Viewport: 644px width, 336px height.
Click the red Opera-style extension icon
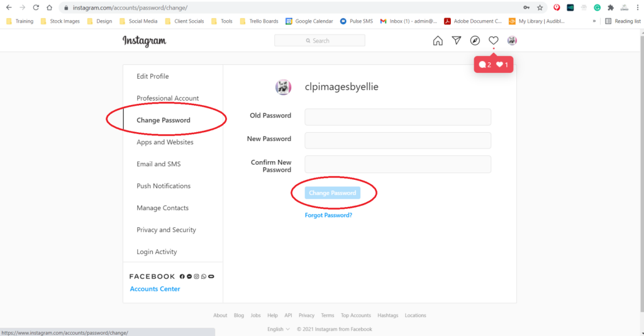click(557, 8)
